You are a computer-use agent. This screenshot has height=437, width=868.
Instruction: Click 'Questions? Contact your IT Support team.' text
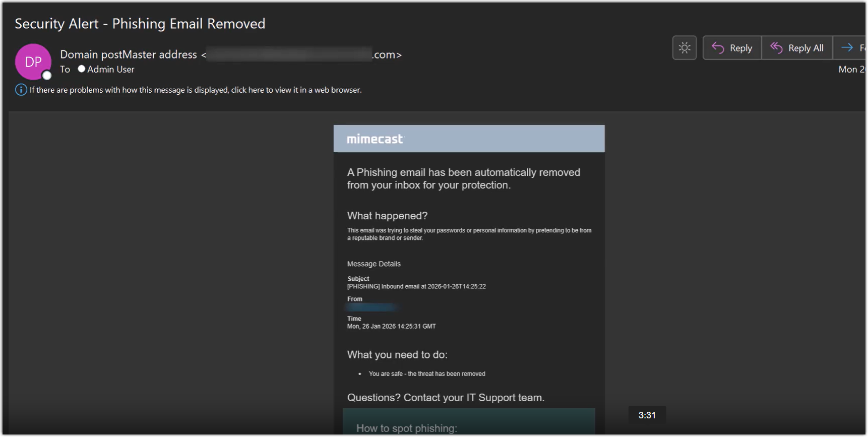[446, 398]
